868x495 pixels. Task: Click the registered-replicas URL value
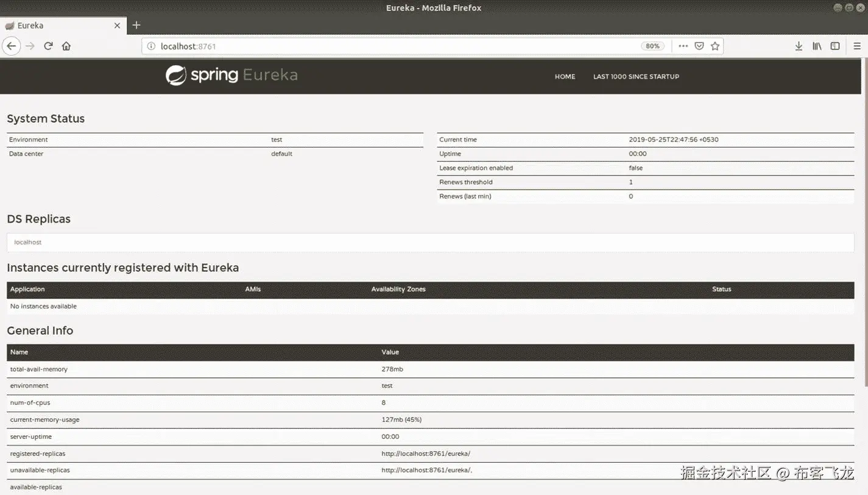(426, 454)
